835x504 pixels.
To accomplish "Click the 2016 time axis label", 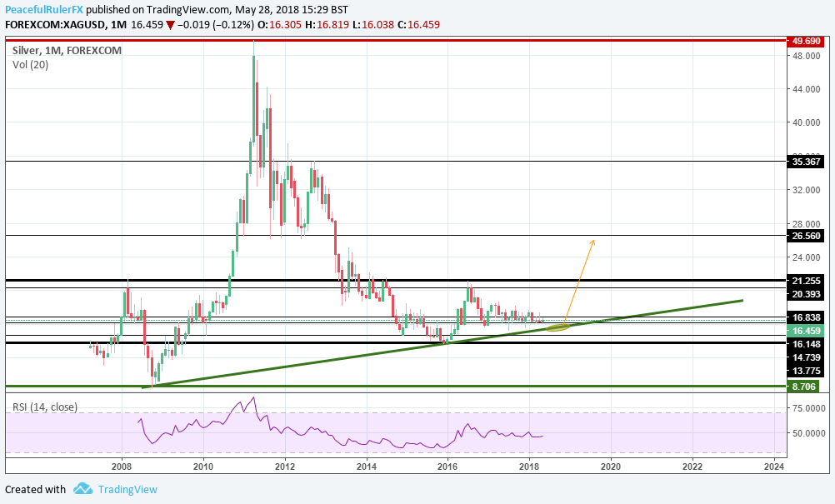I will (x=447, y=467).
